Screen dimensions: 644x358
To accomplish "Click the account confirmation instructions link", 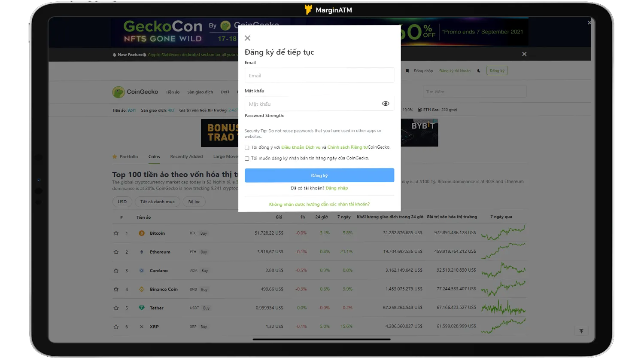I will tap(319, 205).
